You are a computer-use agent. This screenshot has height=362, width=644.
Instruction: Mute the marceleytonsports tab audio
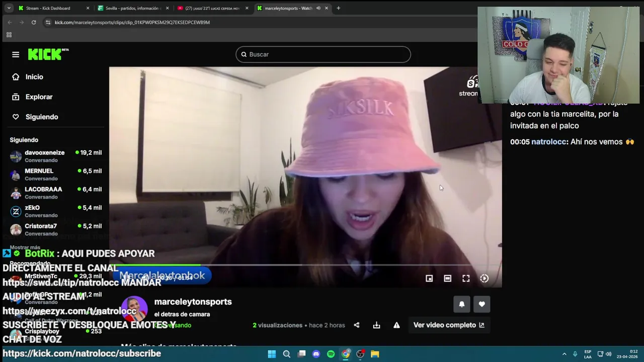318,8
